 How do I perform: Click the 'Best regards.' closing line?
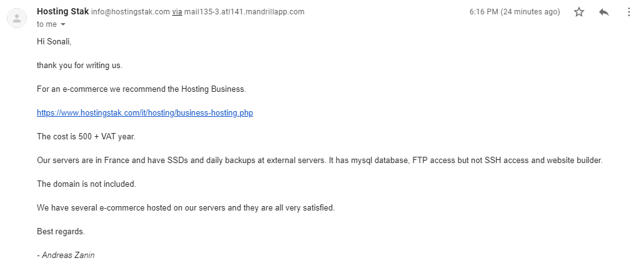pos(61,231)
